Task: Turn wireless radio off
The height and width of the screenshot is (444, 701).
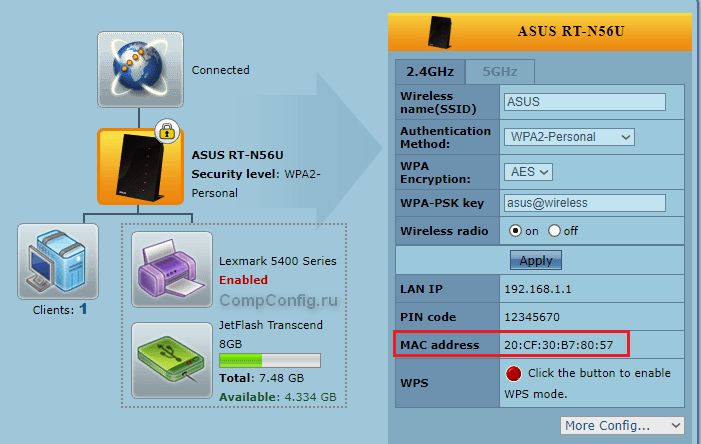Action: 554,231
